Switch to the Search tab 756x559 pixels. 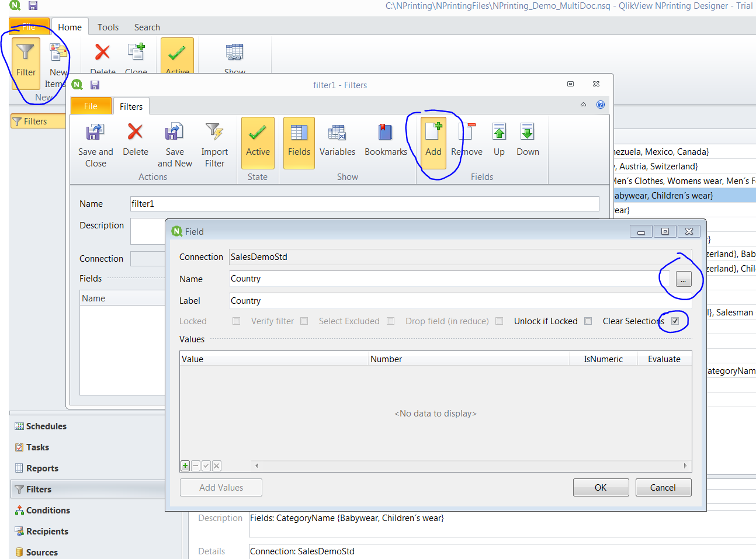(147, 27)
